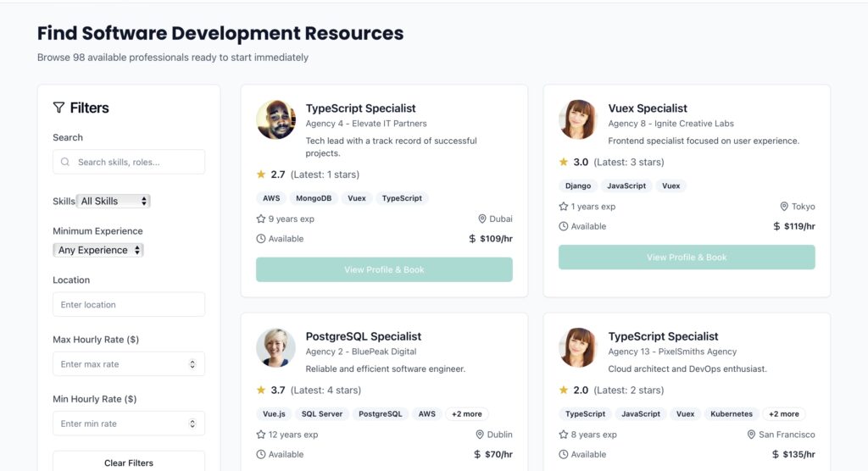The height and width of the screenshot is (471, 868).
Task: Click the Max Hourly Rate stepper arrows
Action: 192,364
